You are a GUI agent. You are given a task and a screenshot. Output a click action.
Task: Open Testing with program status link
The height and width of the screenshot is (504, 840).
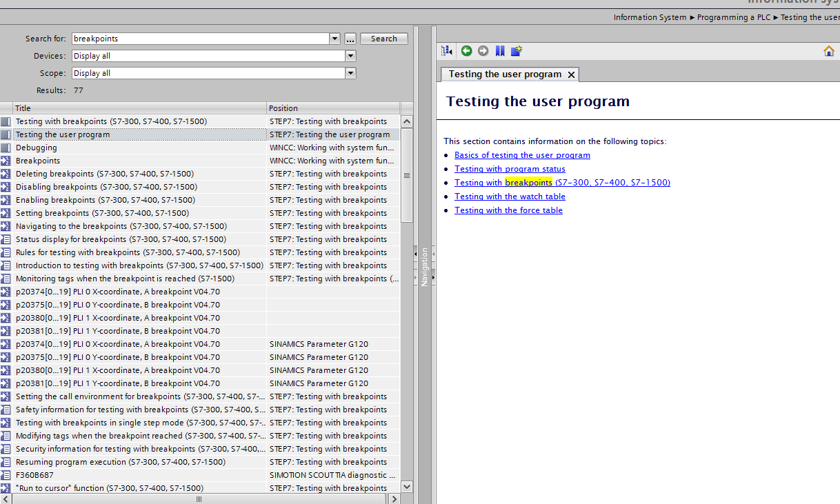point(510,169)
